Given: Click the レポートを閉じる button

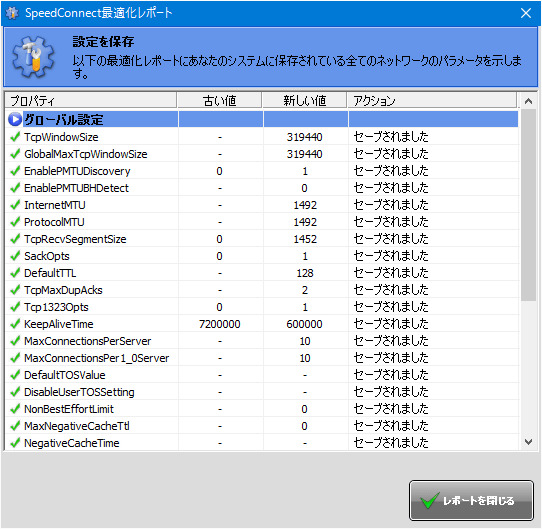Looking at the screenshot, I should pyautogui.click(x=471, y=500).
